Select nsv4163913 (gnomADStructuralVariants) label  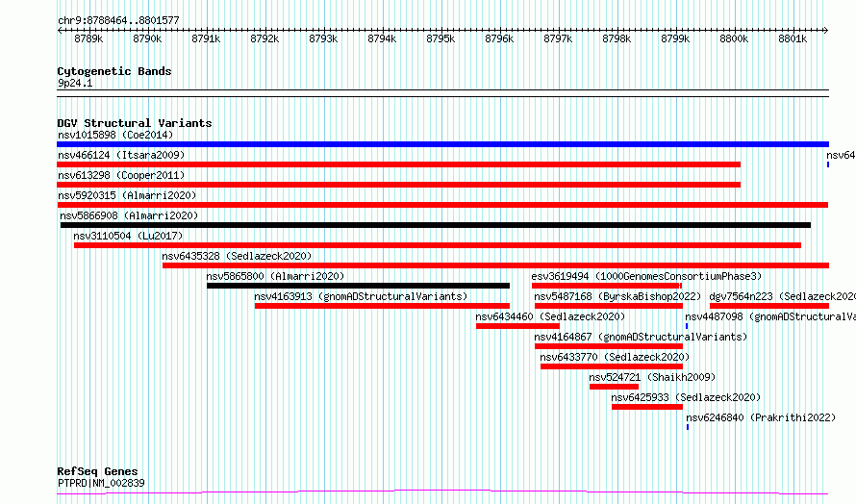361,296
